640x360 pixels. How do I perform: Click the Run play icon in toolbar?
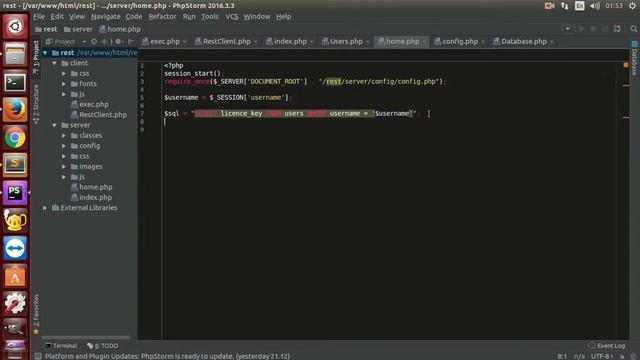click(x=581, y=29)
